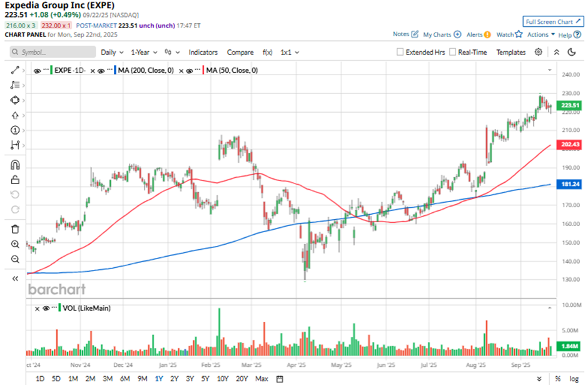Viewport: 588px width, 385px height.
Task: Enable the Real-Time checkbox
Action: point(453,52)
